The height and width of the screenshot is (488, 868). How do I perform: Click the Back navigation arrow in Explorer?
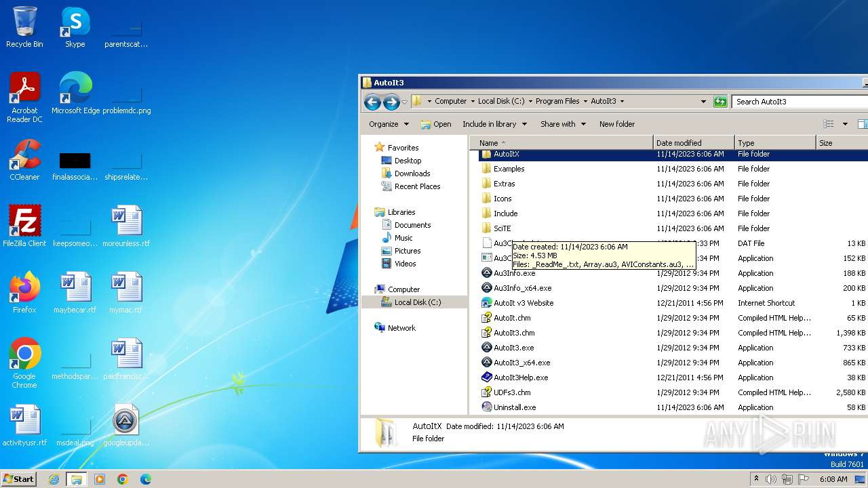(x=372, y=102)
